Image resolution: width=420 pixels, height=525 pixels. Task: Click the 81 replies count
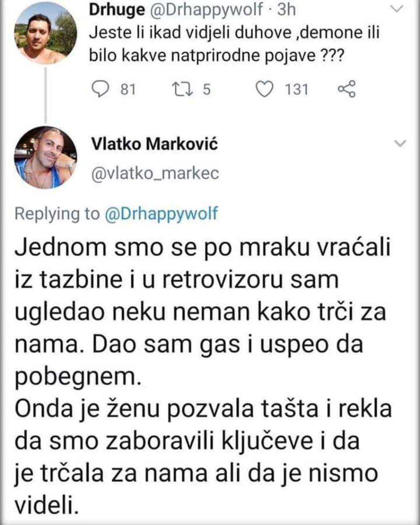pos(128,89)
